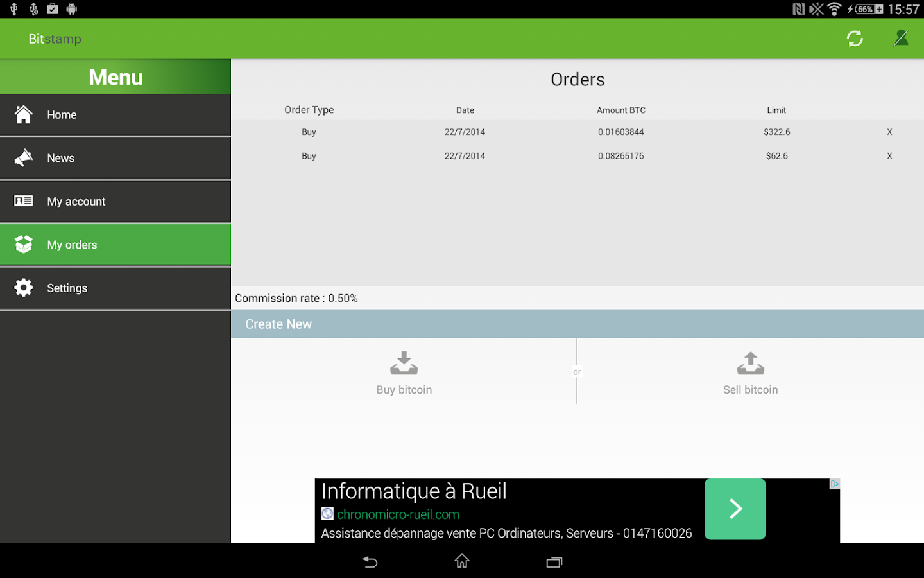Click the Bitstamp title in the header

point(55,39)
